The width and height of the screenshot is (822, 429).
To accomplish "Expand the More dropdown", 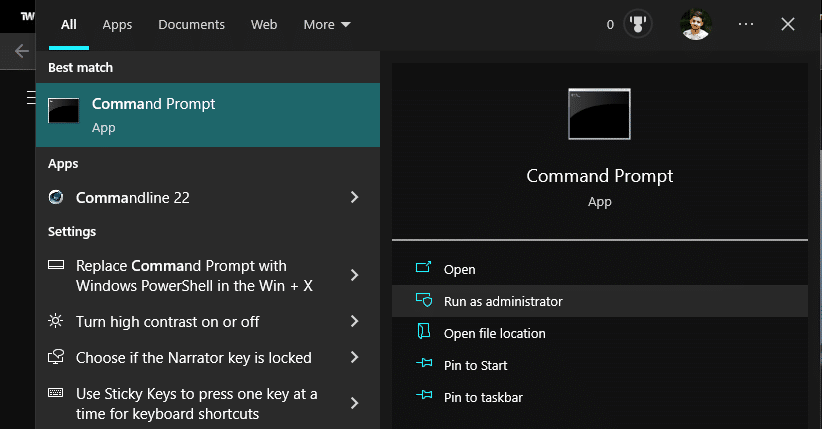I will click(327, 25).
